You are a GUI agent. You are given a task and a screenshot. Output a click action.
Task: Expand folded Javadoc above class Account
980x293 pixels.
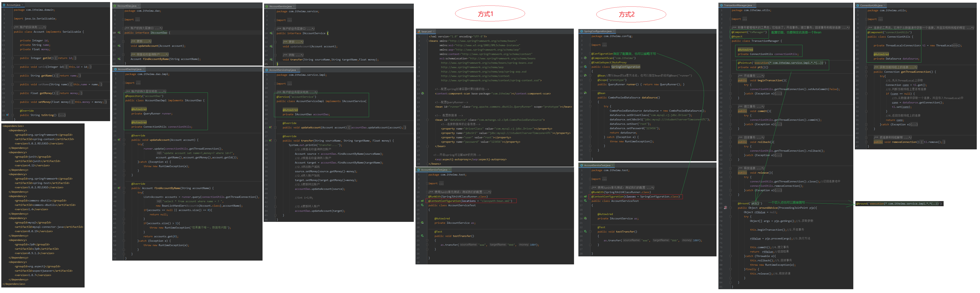(x=12, y=27)
